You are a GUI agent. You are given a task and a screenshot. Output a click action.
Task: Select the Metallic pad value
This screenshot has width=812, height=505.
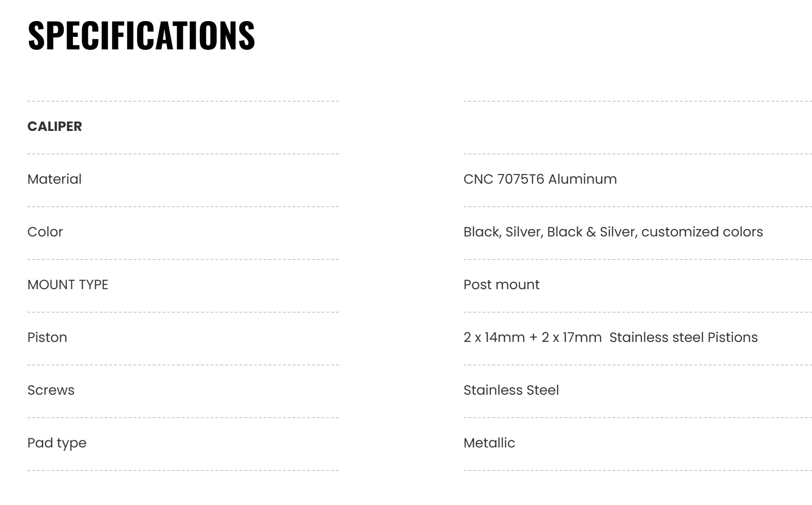pyautogui.click(x=489, y=443)
